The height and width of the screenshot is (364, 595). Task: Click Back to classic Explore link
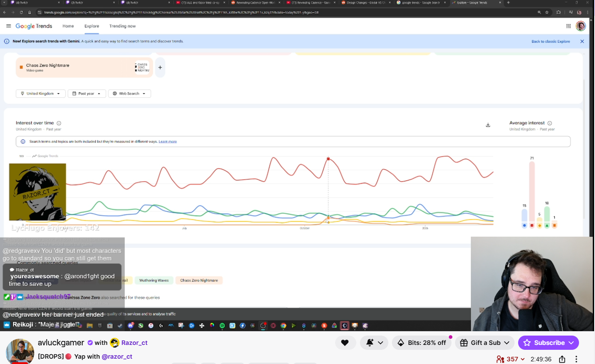551,41
